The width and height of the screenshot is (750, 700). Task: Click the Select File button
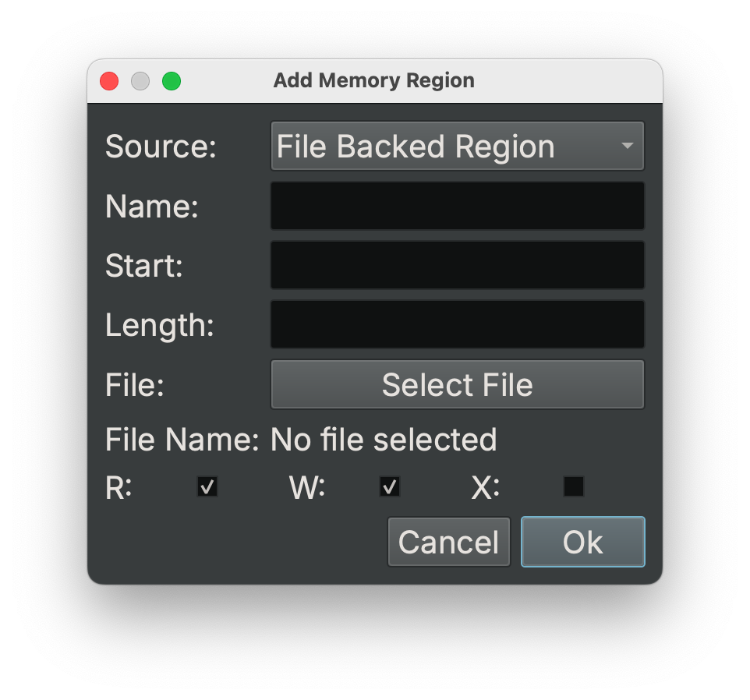457,384
